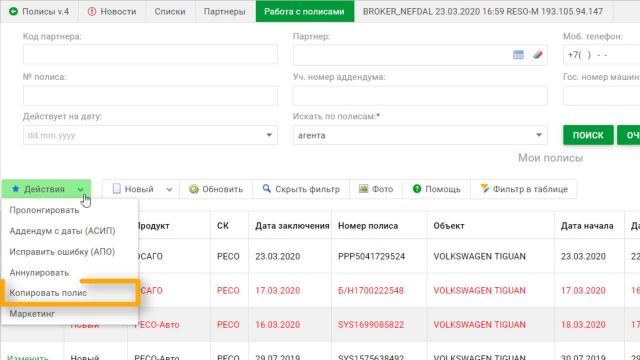
Task: Click the star icon on the Действия button
Action: 16,189
